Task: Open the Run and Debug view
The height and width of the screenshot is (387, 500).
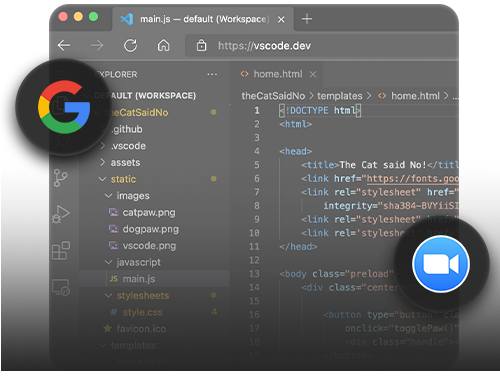Action: [x=61, y=214]
